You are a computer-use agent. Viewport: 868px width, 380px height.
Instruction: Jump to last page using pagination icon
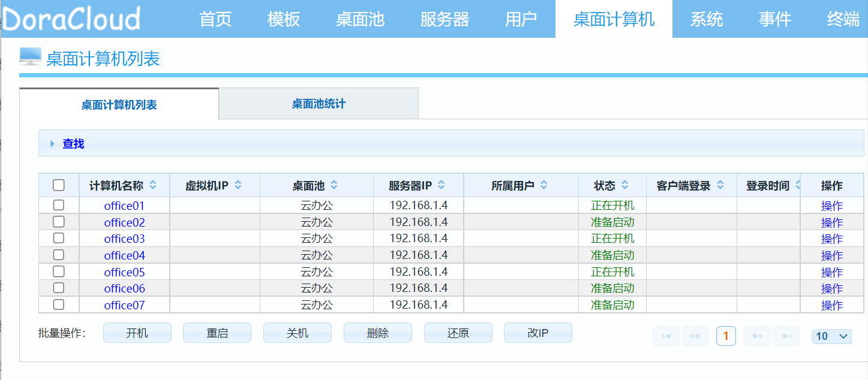pos(786,336)
